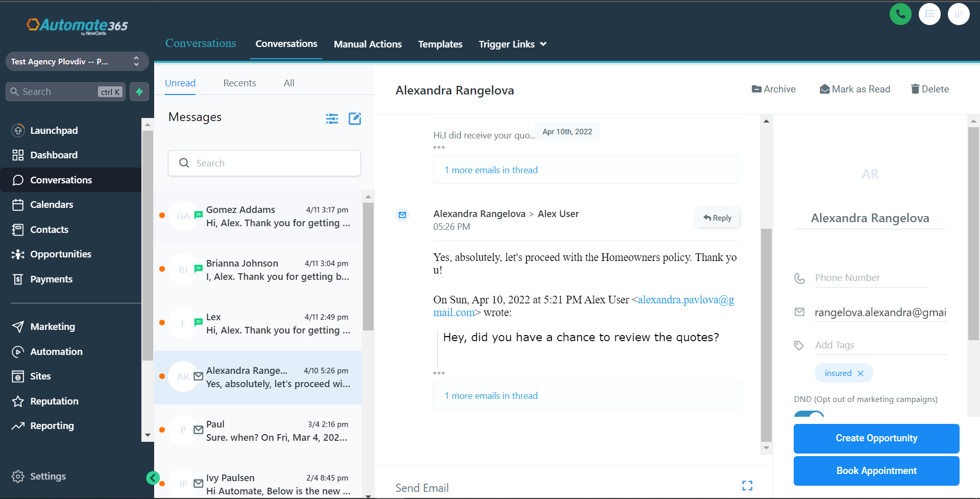
Task: Delete the current conversation
Action: (929, 89)
